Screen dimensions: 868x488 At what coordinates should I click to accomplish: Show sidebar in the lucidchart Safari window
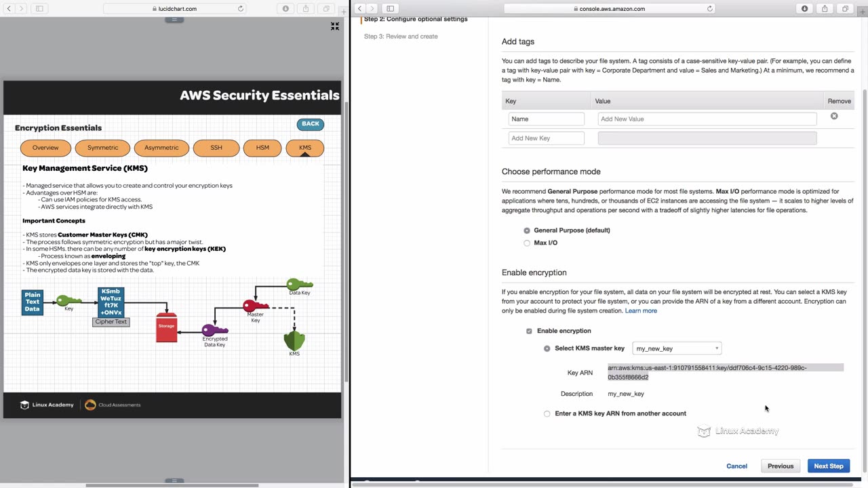(39, 9)
